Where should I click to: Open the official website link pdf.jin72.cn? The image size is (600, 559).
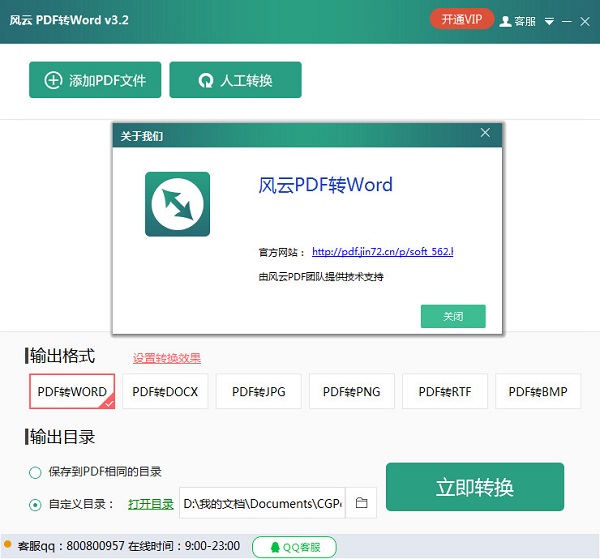click(383, 252)
